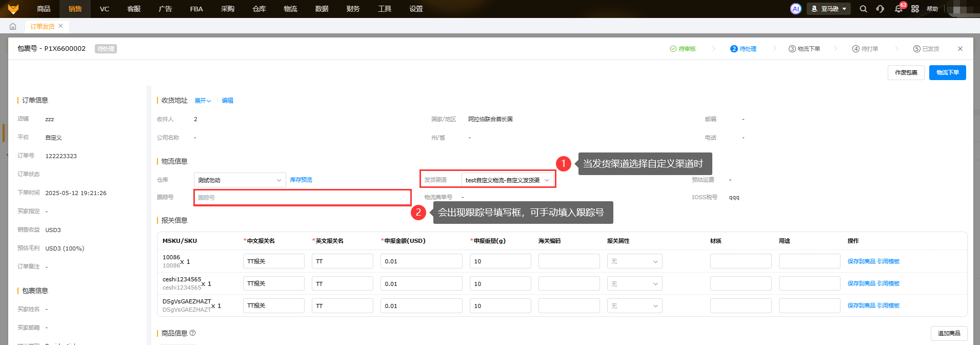Click the 编辑 address link
This screenshot has height=345, width=980.
tap(228, 101)
